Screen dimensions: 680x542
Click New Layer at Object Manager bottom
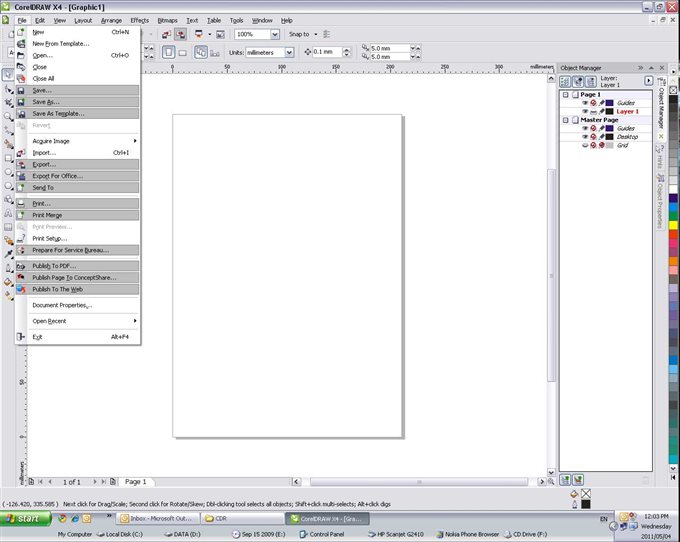[565, 480]
